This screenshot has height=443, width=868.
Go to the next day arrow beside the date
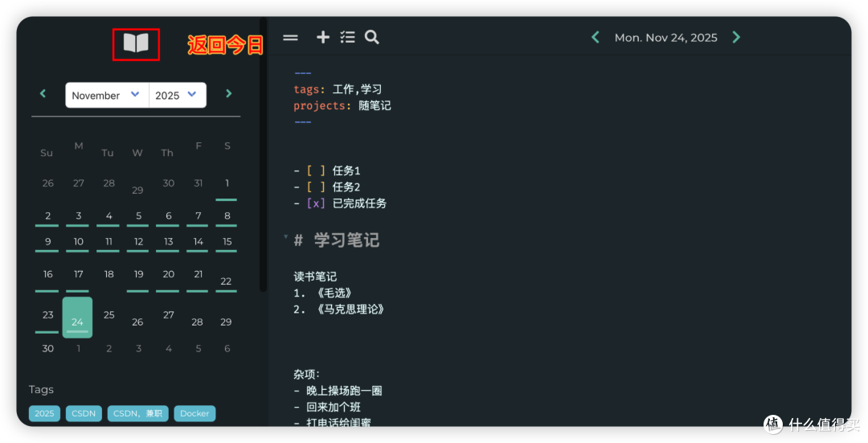coord(736,37)
